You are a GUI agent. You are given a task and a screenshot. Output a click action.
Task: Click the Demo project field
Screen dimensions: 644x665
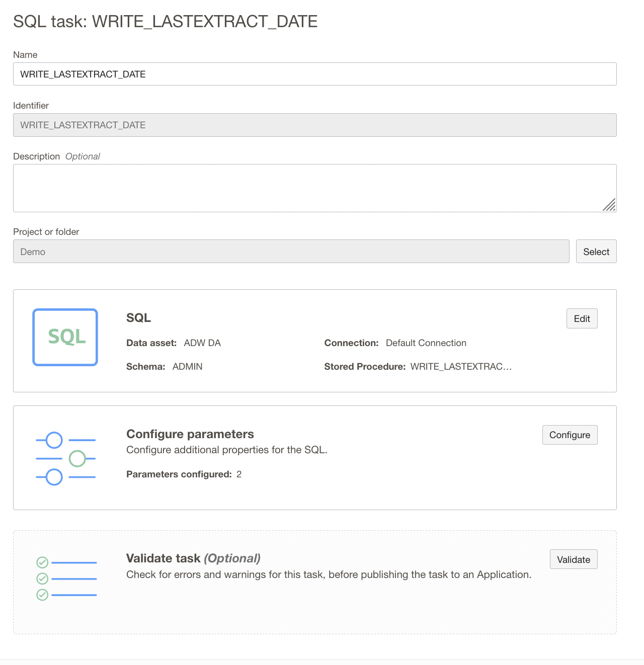coord(291,251)
